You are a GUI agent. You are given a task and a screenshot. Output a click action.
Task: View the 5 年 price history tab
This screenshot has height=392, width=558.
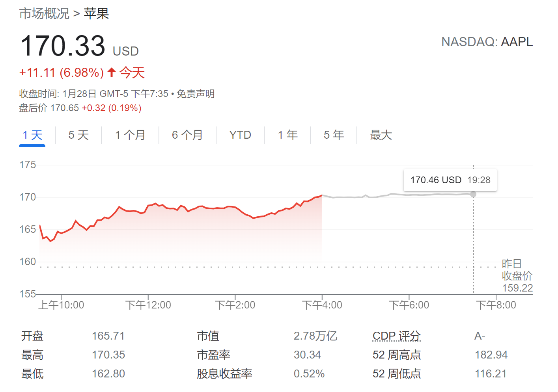pyautogui.click(x=334, y=135)
